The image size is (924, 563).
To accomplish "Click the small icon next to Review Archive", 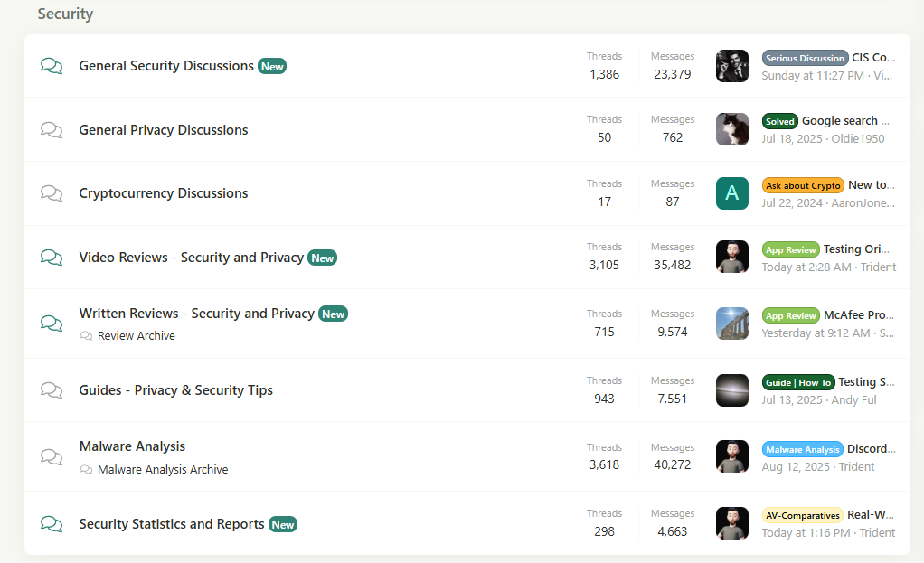I will 86,336.
